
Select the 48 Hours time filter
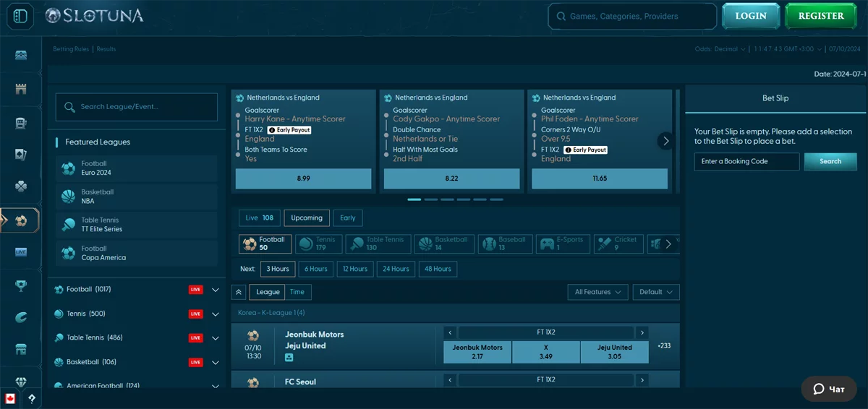click(x=438, y=269)
